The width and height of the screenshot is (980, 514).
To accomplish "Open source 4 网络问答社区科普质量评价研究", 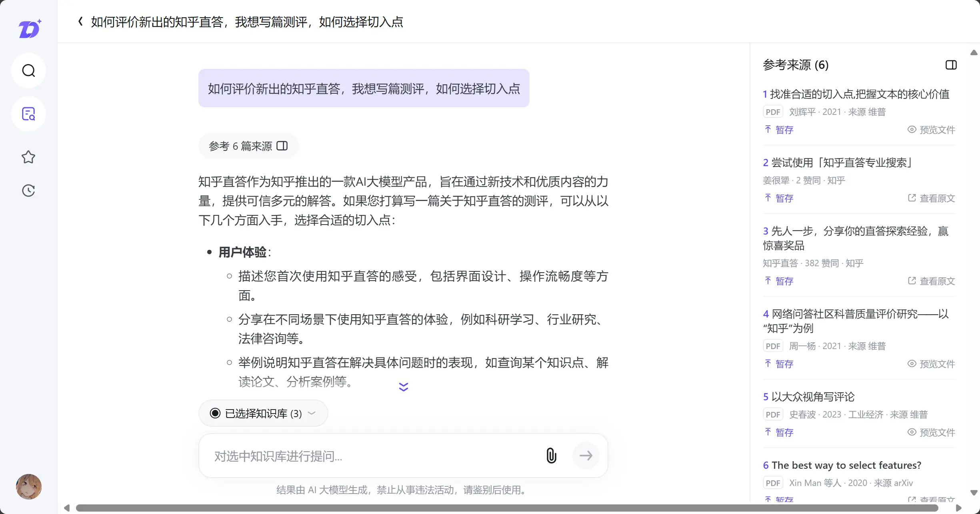I will (856, 321).
